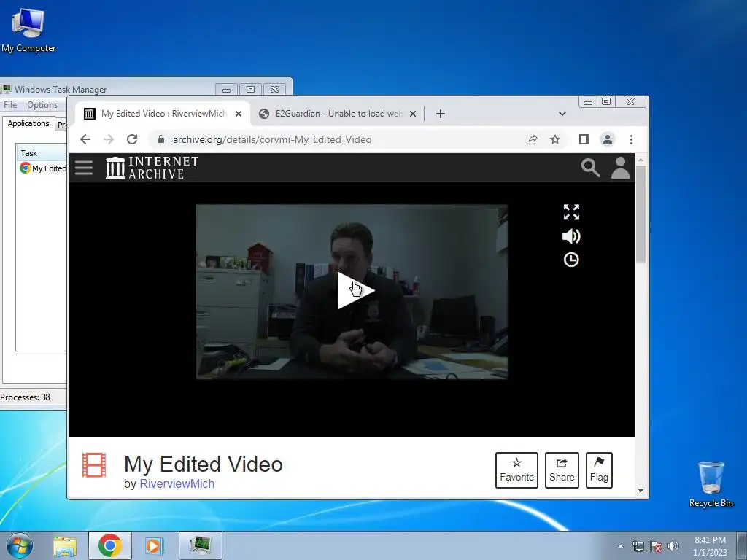Open the Chrome profile menu
Image resolution: width=747 pixels, height=560 pixels.
point(608,139)
